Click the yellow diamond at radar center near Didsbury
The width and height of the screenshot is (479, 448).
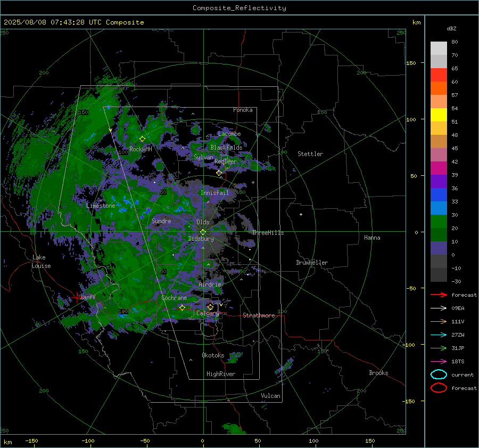[x=203, y=232]
